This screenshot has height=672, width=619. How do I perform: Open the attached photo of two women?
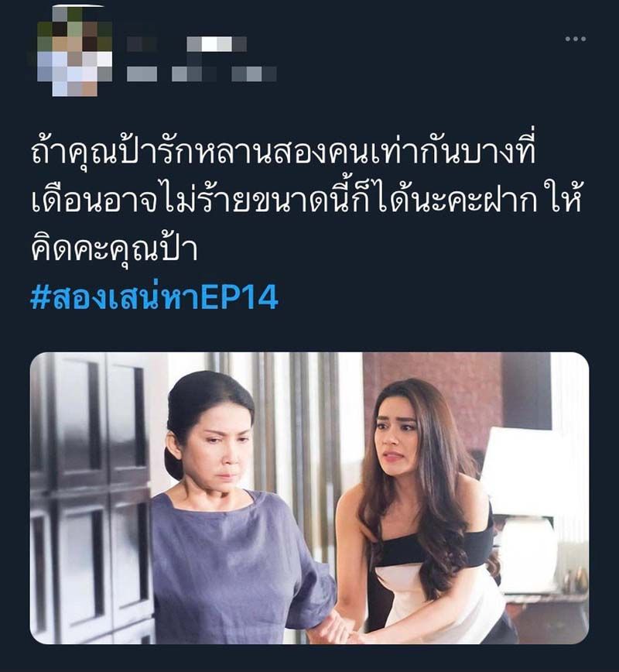pos(309,498)
